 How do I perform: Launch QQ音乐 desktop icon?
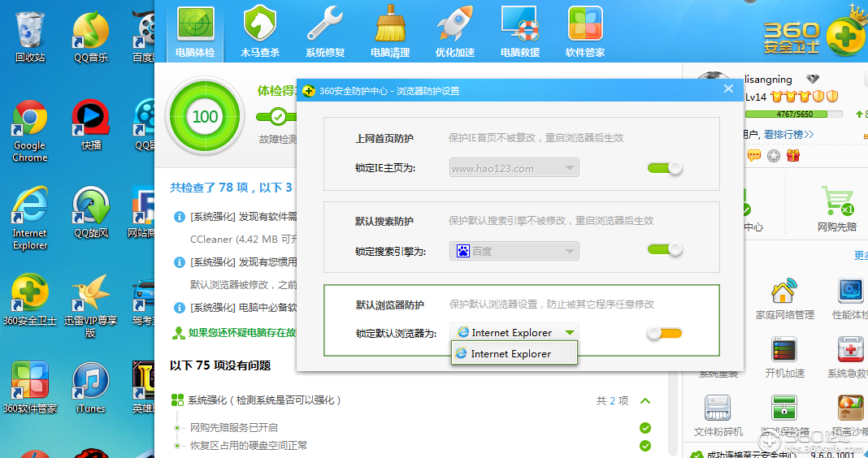tap(91, 36)
